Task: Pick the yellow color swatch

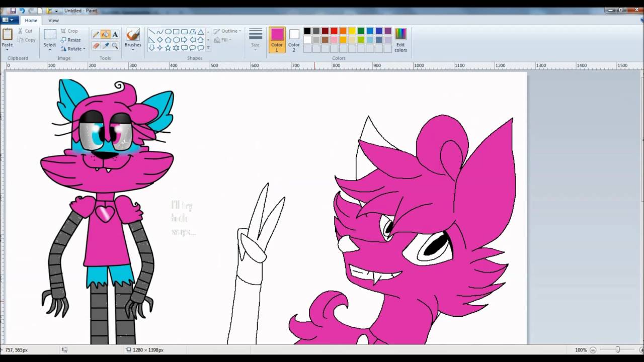Action: tap(352, 31)
